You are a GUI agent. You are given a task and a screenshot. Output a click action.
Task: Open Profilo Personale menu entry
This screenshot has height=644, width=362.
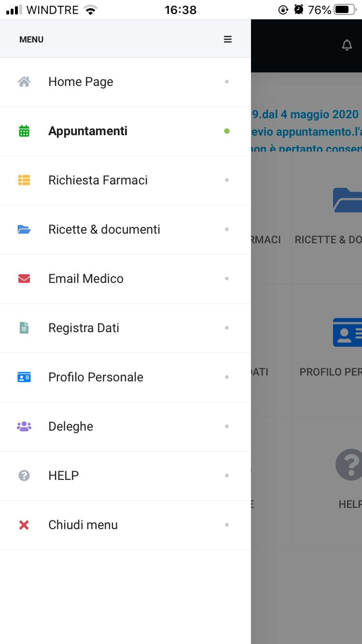tap(96, 377)
